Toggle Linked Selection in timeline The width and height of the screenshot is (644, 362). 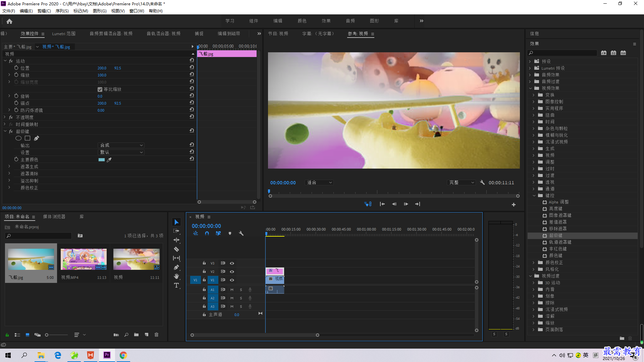coord(218,233)
